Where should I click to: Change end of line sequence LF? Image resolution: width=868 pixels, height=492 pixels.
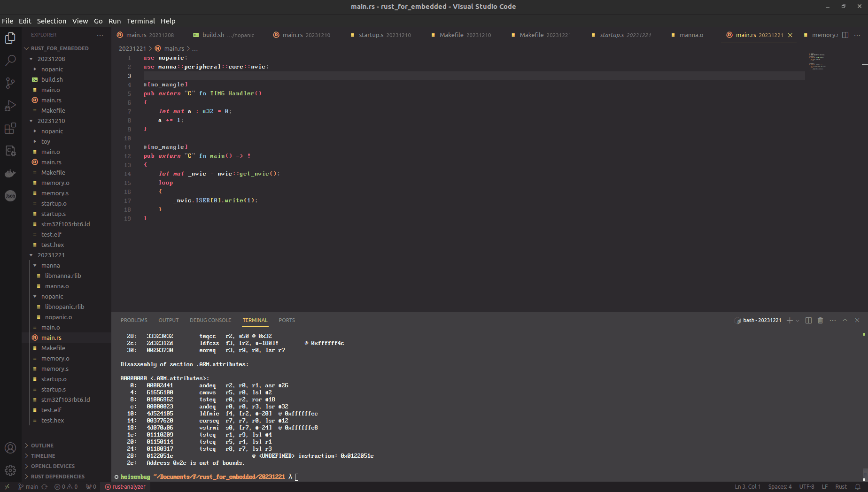point(824,487)
